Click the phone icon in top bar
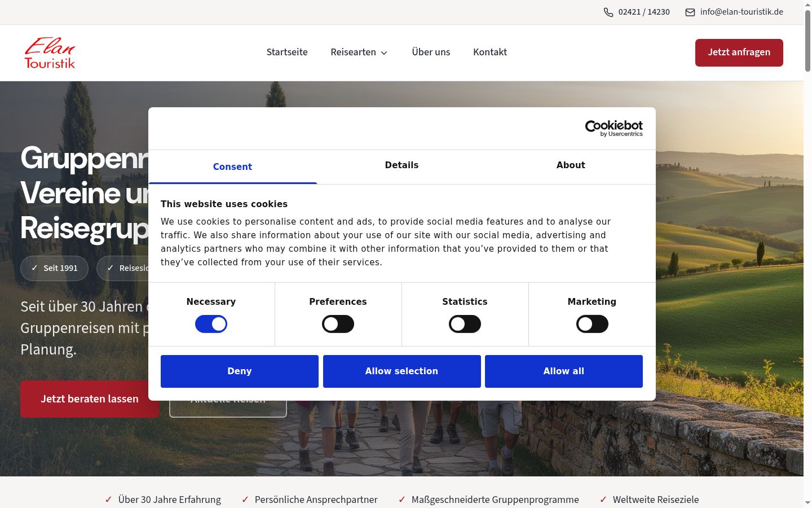Image resolution: width=812 pixels, height=508 pixels. [608, 12]
